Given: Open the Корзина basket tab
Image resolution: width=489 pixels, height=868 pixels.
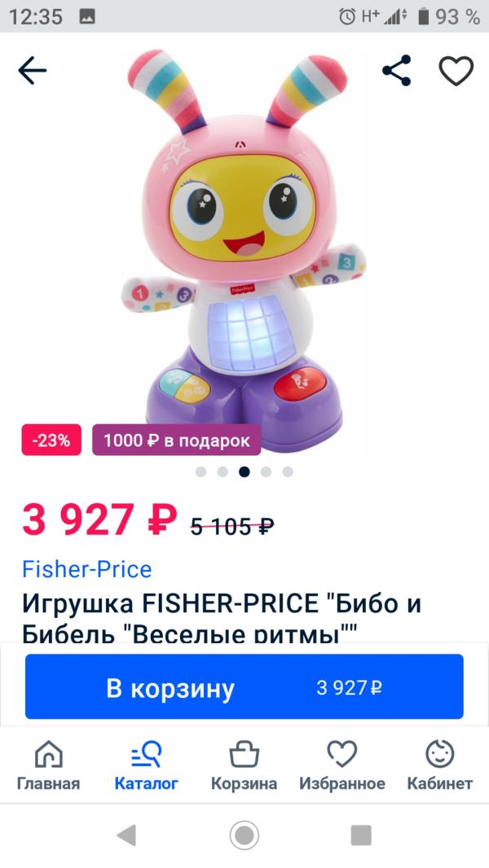Looking at the screenshot, I should coord(244,765).
